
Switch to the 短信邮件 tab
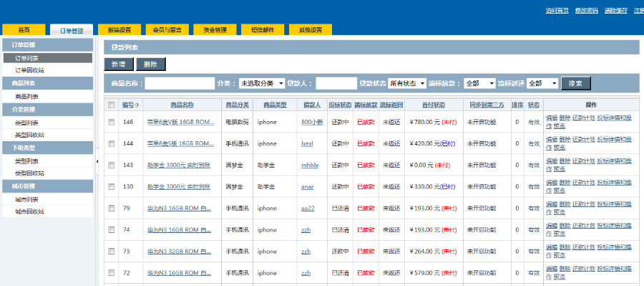tap(263, 30)
